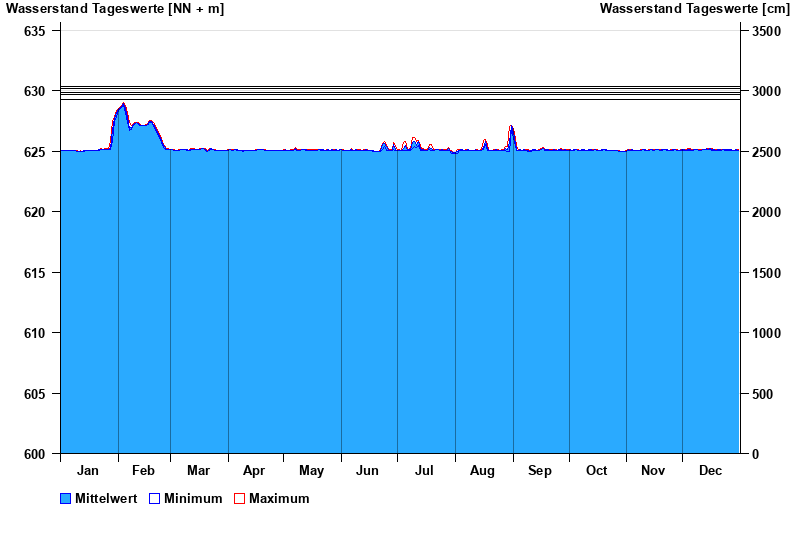Select the Aug month axis label
Screen dimensions: 800x550
pyautogui.click(x=483, y=471)
